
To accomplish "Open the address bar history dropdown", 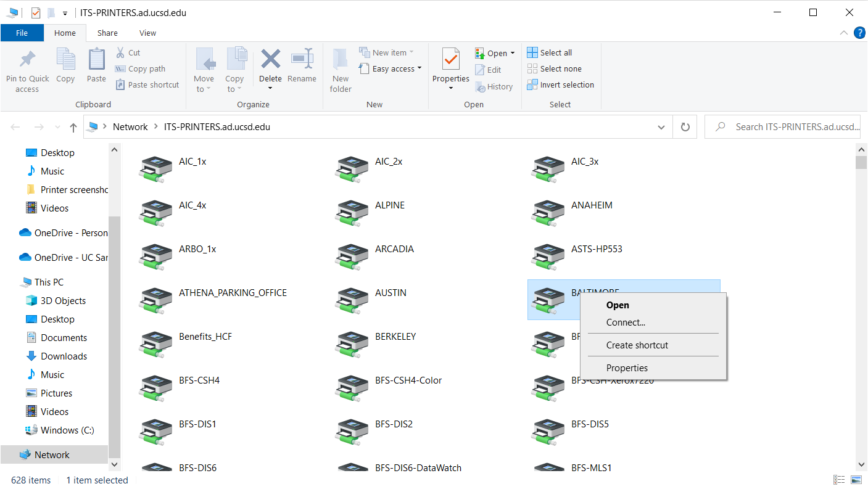I will pos(661,127).
